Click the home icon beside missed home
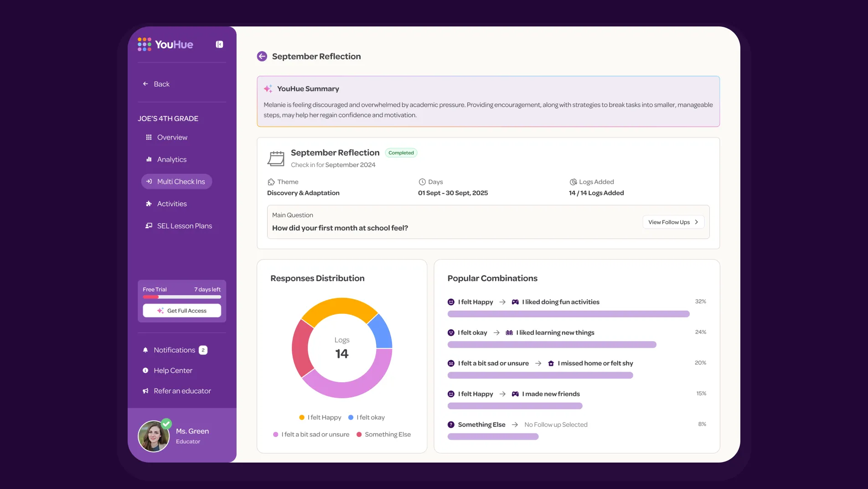The image size is (868, 489). tap(551, 363)
